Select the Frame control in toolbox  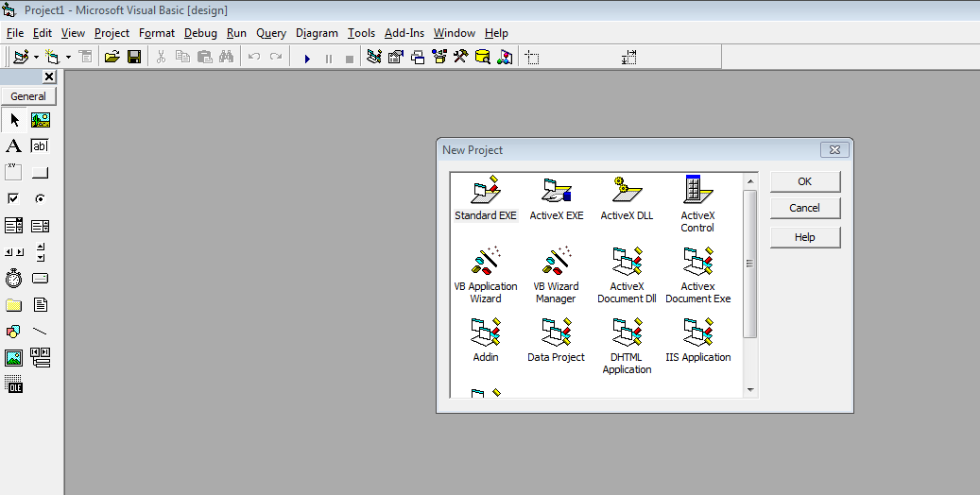point(14,173)
